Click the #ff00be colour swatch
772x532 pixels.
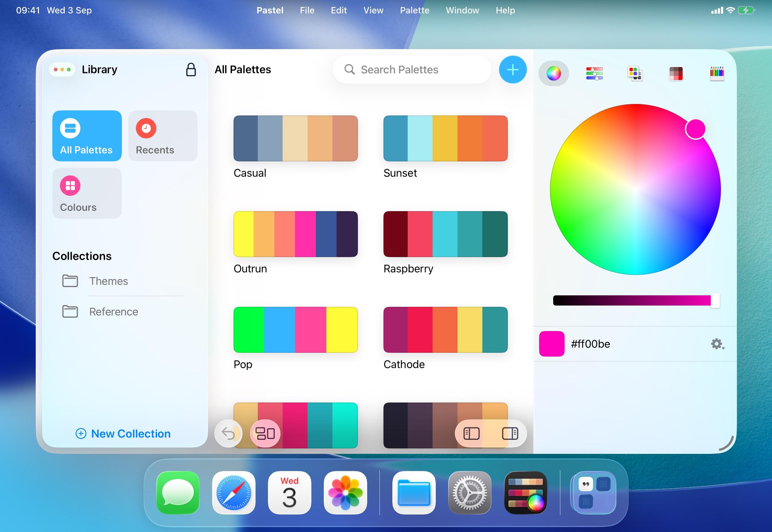point(552,344)
